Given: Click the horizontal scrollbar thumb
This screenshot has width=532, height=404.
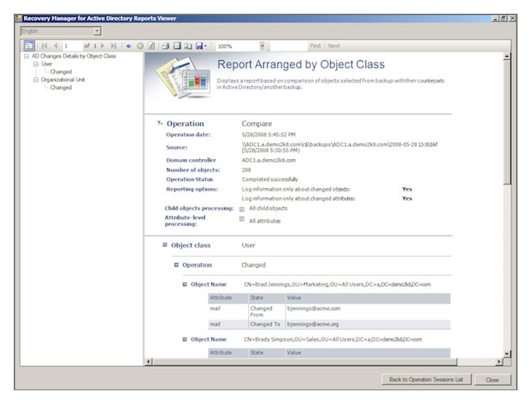Looking at the screenshot, I should pos(305,362).
